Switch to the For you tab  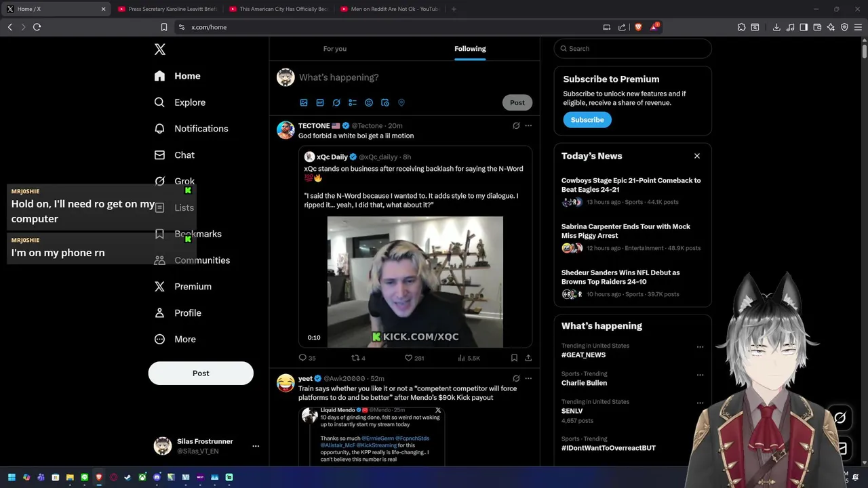(x=335, y=49)
